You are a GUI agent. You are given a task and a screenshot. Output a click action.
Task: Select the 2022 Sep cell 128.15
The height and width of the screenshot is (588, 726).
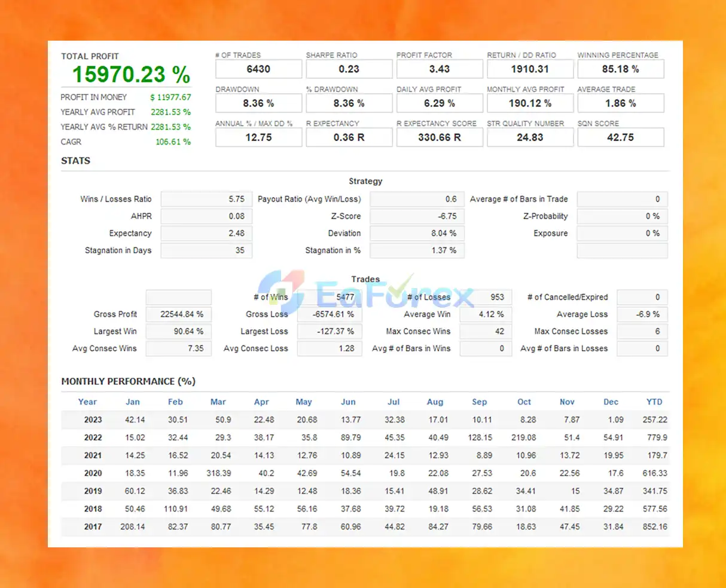480,437
